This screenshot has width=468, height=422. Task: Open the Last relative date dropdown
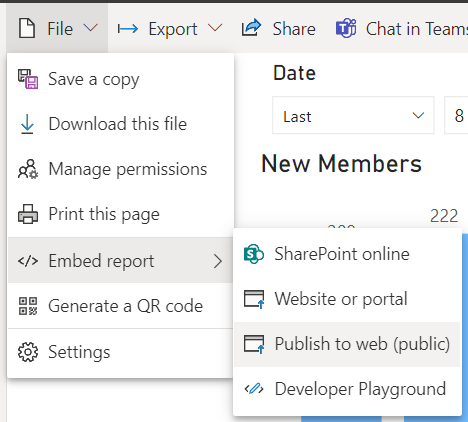[x=353, y=115]
